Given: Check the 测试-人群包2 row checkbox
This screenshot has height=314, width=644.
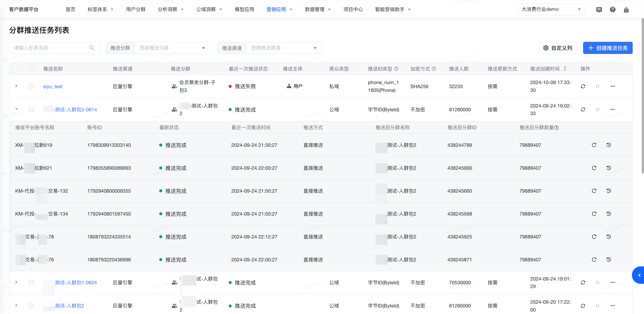Looking at the screenshot, I should 31,306.
